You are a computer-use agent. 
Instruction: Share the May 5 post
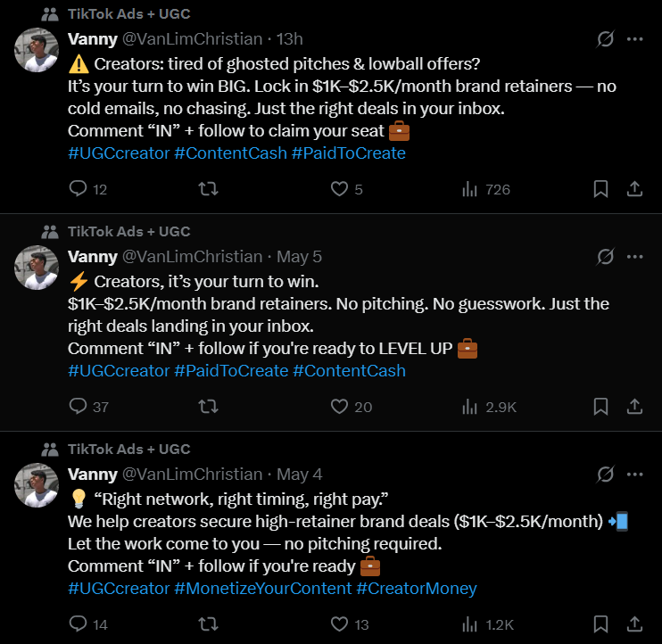click(634, 407)
